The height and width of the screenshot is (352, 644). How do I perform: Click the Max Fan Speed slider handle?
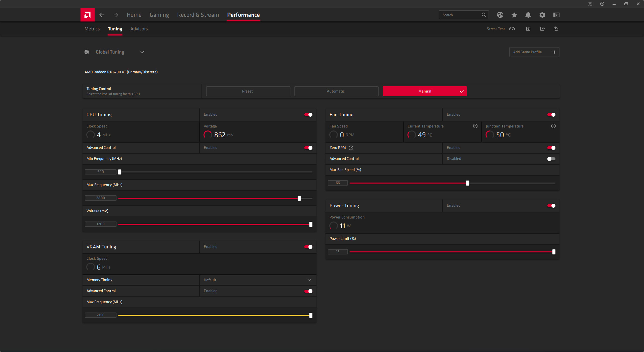pyautogui.click(x=467, y=183)
